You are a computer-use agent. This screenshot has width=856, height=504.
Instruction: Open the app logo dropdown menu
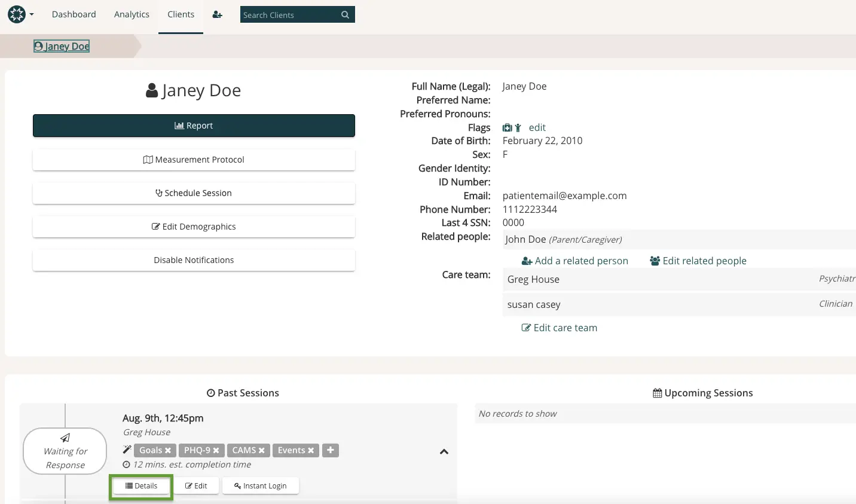(20, 14)
